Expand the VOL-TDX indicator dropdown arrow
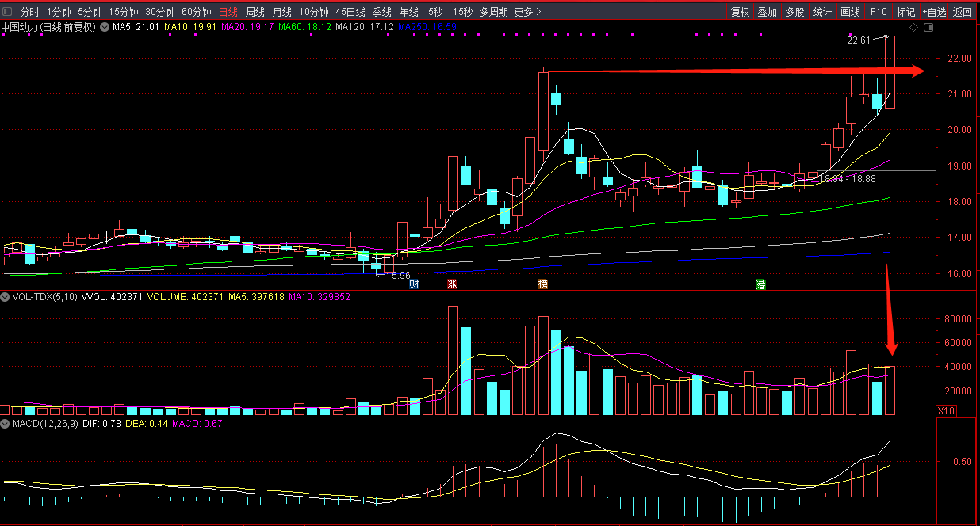Image resolution: width=980 pixels, height=526 pixels. [6, 297]
